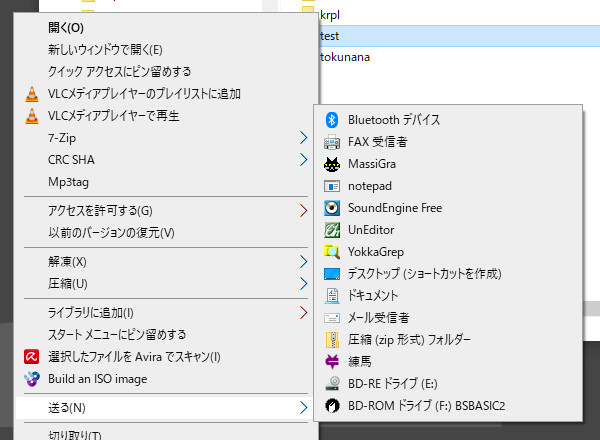Click the YokkaGrep magnifier folder icon
This screenshot has height=440, width=600.
click(332, 252)
